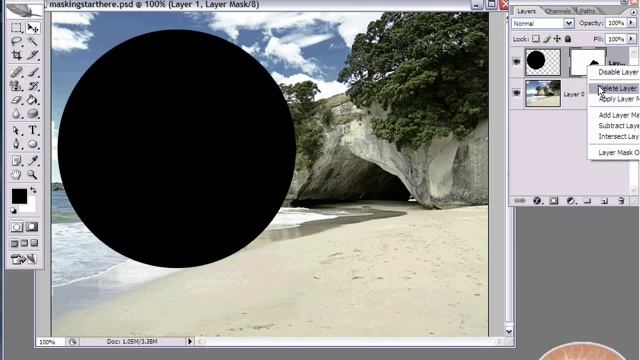Select the Slice tool
The height and width of the screenshot is (360, 640).
32,55
